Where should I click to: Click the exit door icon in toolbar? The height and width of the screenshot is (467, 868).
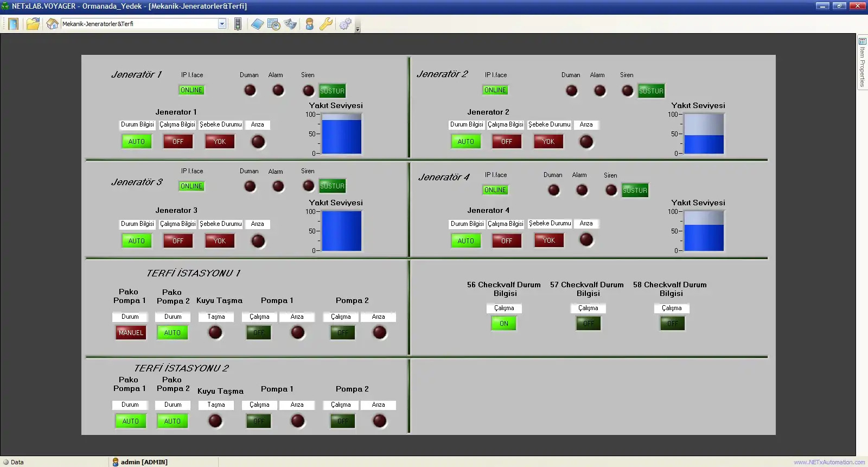coord(13,24)
